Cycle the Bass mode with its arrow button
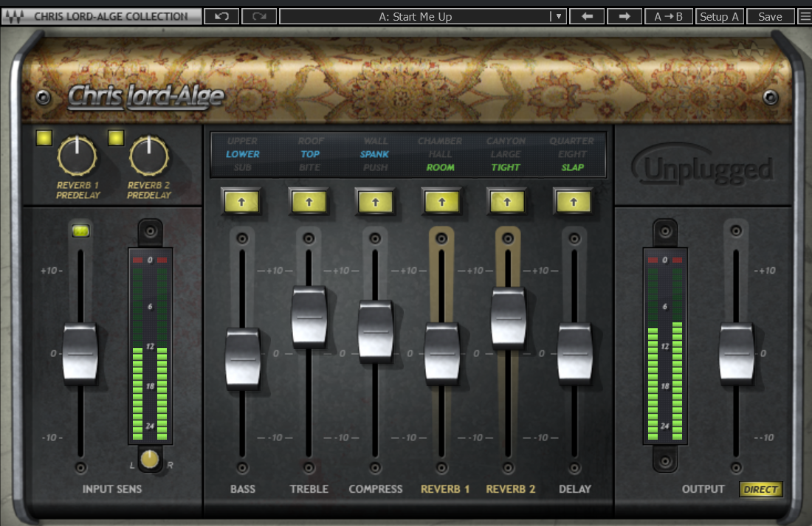 [x=241, y=202]
